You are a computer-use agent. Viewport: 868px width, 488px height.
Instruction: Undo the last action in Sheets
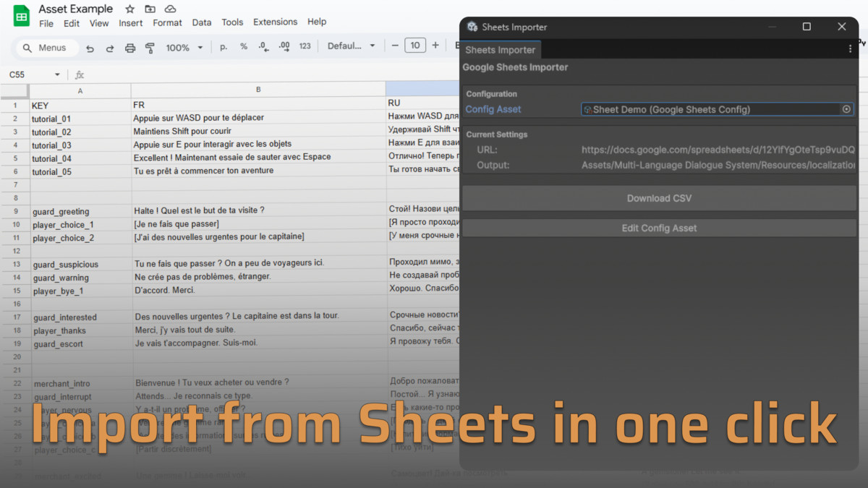(x=90, y=48)
